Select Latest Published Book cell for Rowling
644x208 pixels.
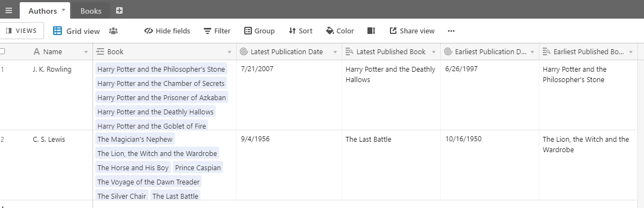(x=392, y=95)
